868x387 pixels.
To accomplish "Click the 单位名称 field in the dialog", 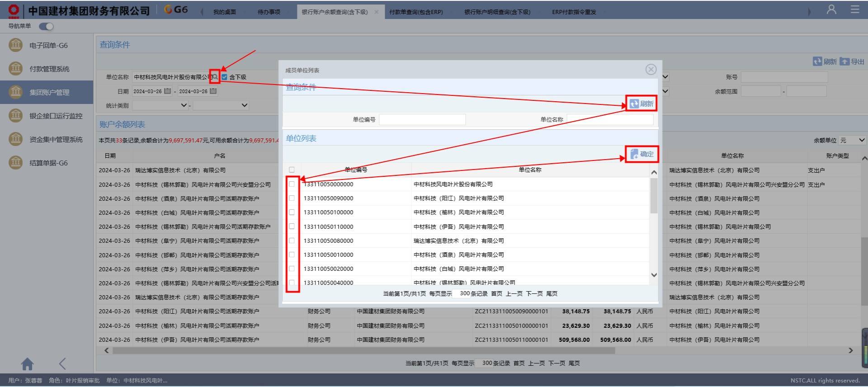I will (x=610, y=119).
